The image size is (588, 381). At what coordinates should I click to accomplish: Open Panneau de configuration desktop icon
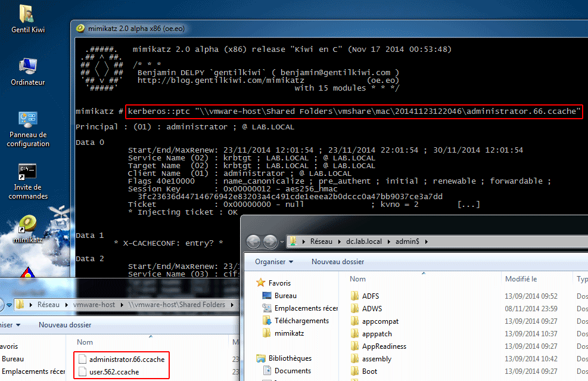click(x=28, y=129)
